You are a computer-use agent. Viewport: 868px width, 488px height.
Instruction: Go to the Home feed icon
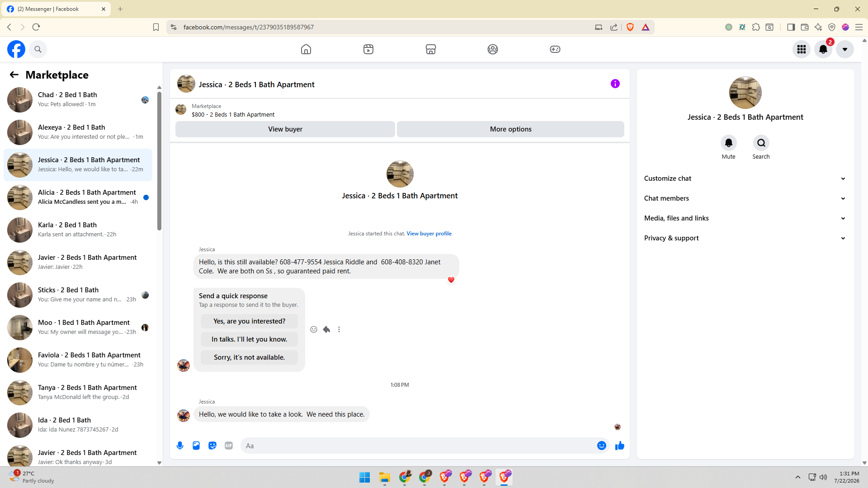[306, 49]
